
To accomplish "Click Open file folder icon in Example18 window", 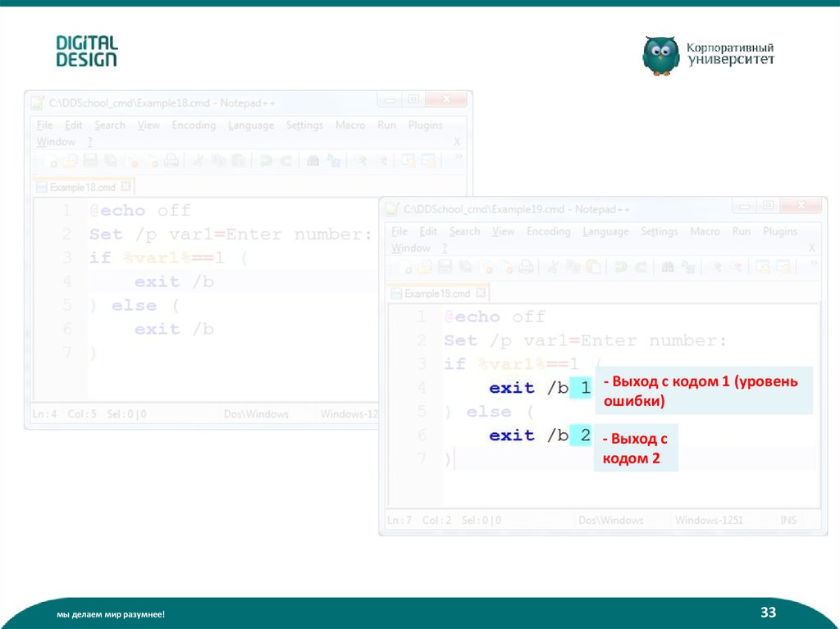I will (69, 161).
